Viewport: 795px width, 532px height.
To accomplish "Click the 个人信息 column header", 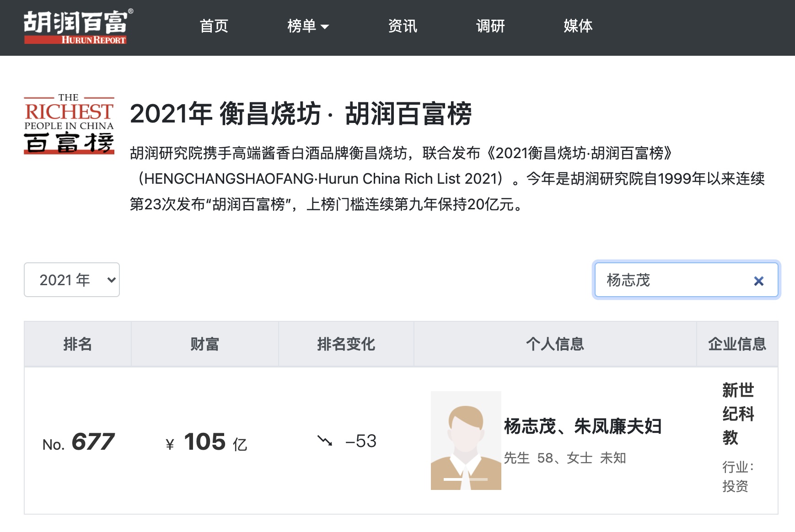I will point(555,344).
